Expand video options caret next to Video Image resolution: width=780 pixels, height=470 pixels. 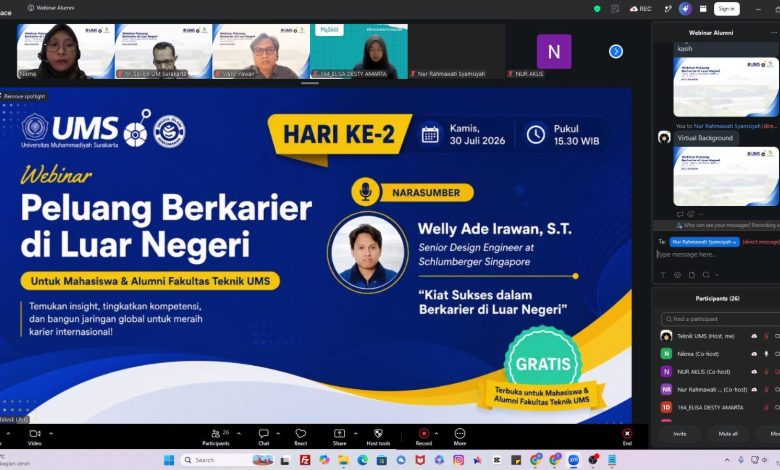click(x=51, y=433)
